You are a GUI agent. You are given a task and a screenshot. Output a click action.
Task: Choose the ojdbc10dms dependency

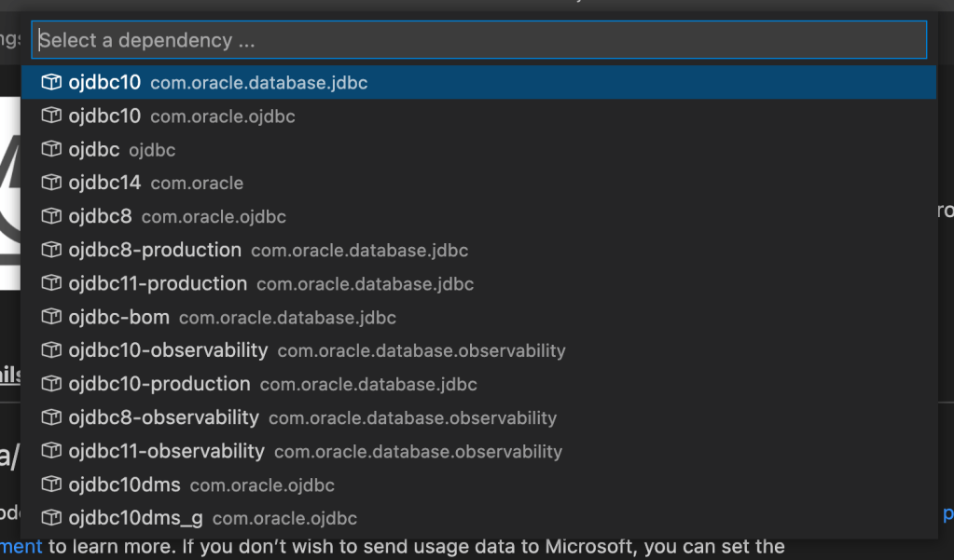[200, 485]
